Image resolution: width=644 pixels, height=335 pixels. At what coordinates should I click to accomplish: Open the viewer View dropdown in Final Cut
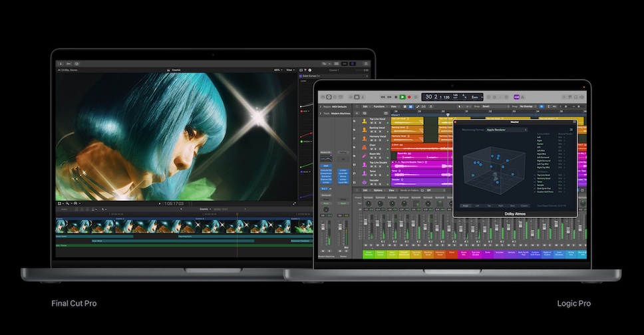coord(290,70)
